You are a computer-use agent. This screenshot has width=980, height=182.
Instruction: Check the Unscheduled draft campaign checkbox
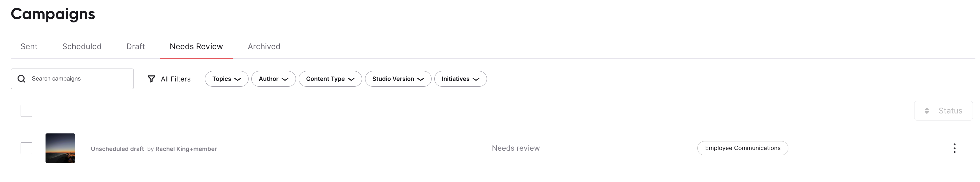pos(27,148)
